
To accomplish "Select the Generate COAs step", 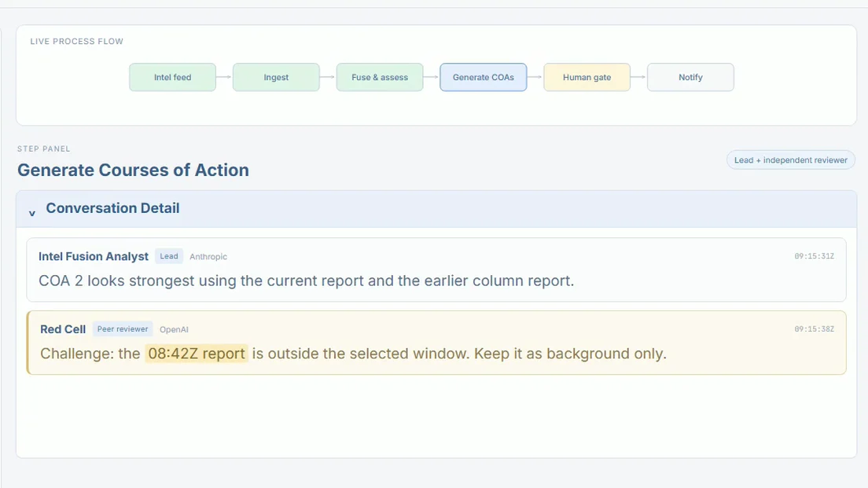I will [x=484, y=78].
